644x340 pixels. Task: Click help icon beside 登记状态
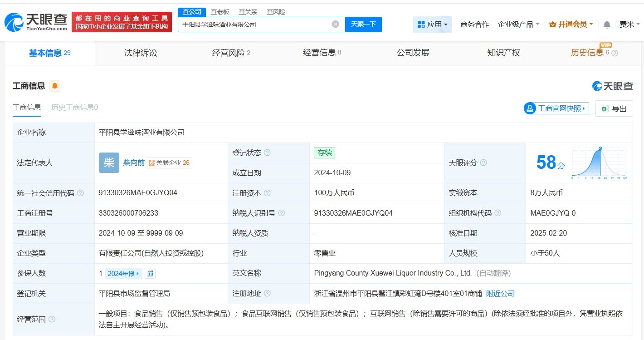click(267, 153)
